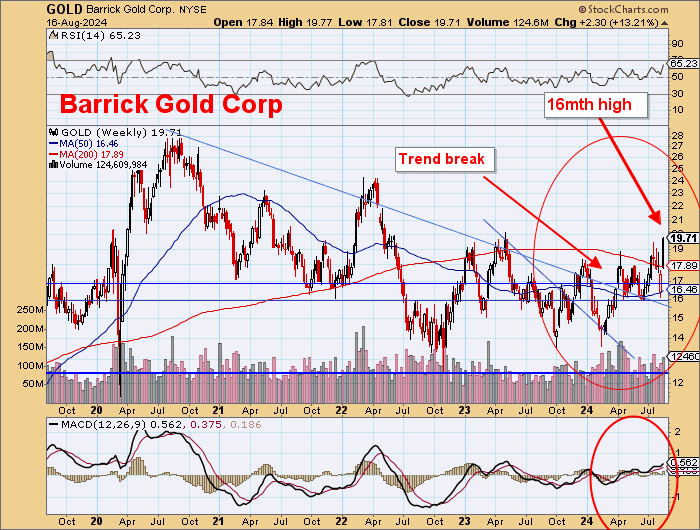Click the year 22 label under the volume bars
The width and height of the screenshot is (700, 530).
(x=342, y=410)
